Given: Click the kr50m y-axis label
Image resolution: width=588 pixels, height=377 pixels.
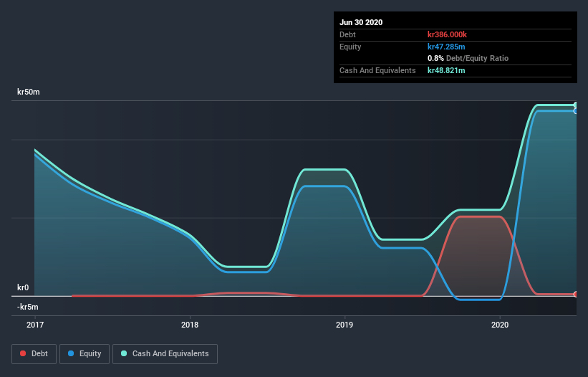Looking at the screenshot, I should [x=29, y=92].
